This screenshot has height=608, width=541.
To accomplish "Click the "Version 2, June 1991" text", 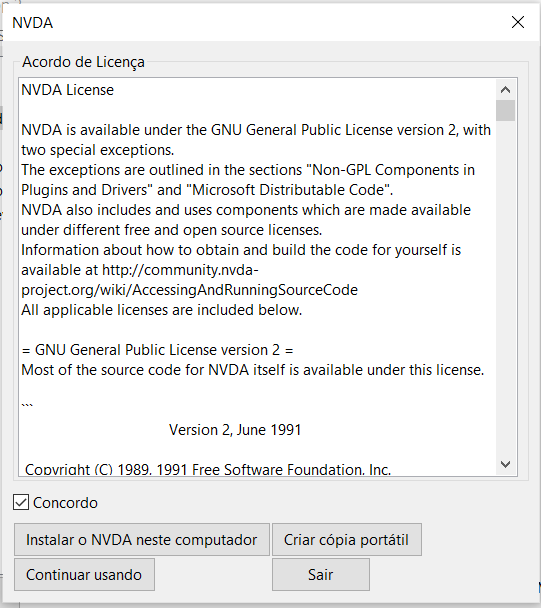I will point(235,430).
